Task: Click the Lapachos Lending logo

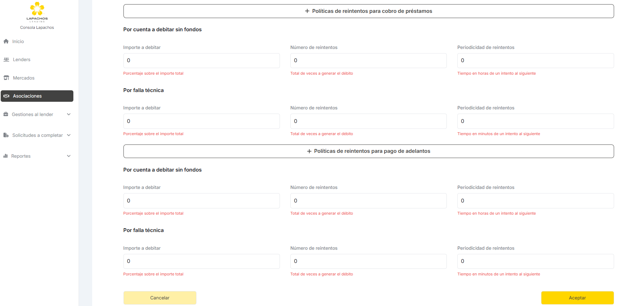Action: click(37, 12)
